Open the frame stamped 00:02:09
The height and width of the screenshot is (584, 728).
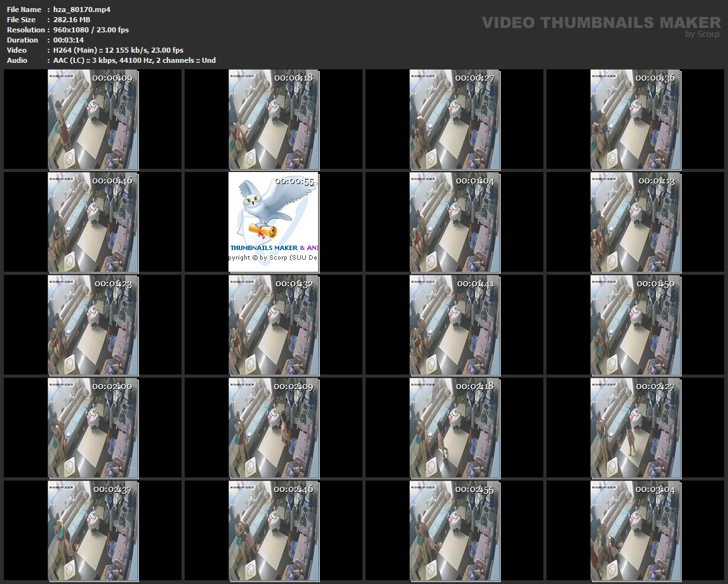[x=274, y=428]
